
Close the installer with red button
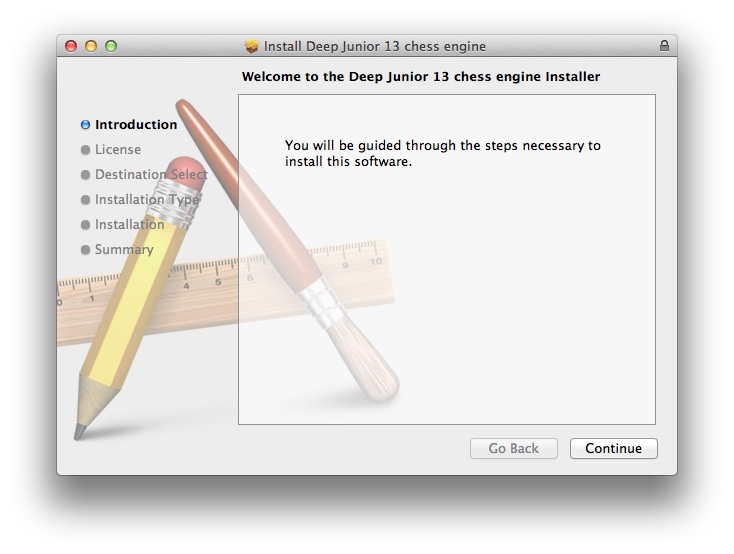tap(71, 46)
